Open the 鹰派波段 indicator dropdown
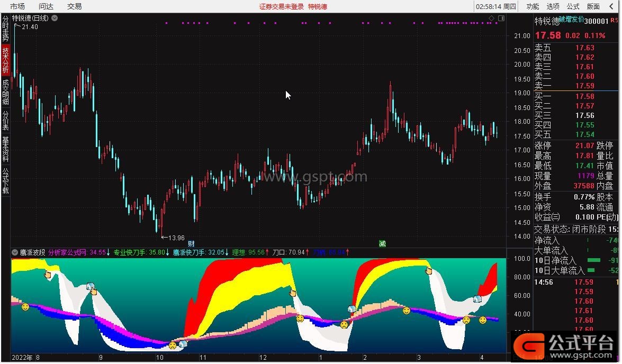622x364 pixels. click(15, 252)
